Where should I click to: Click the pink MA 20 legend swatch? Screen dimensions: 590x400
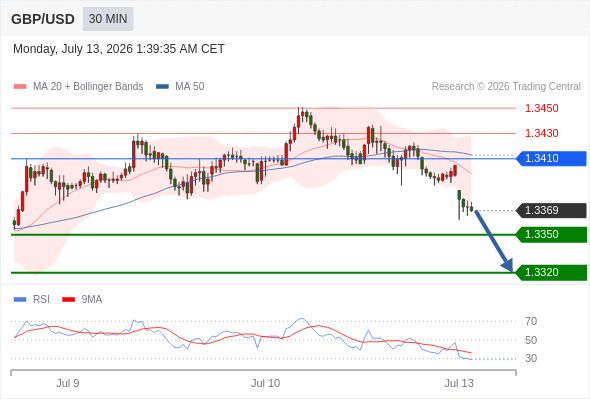tap(20, 87)
